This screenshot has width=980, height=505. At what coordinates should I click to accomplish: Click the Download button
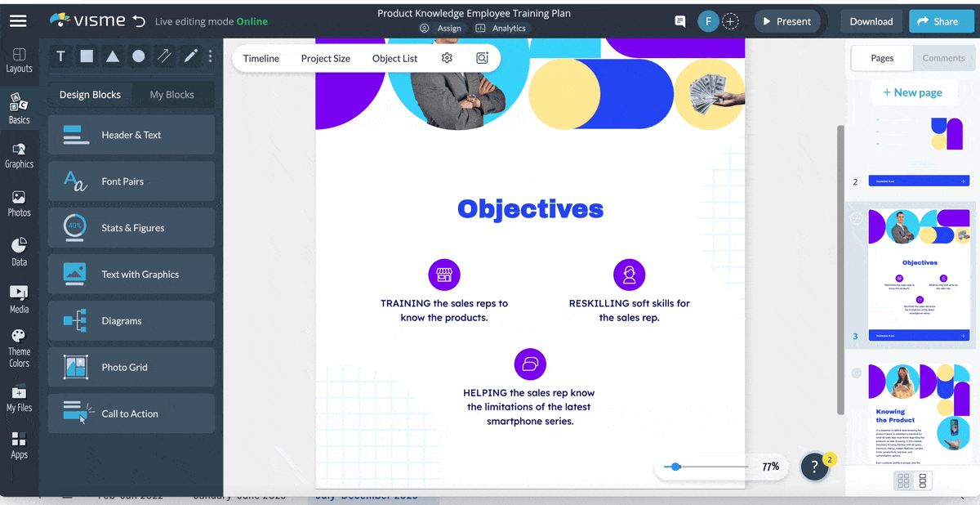[x=871, y=21]
